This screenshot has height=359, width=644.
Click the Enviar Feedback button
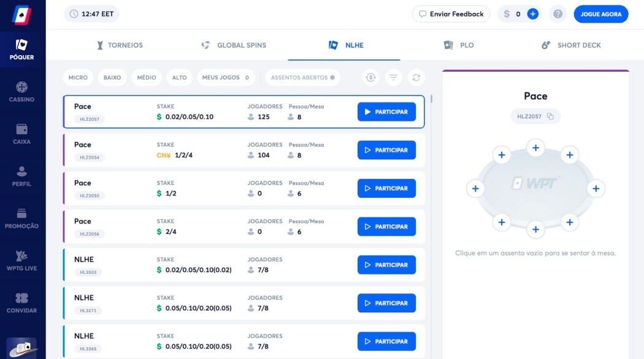[451, 14]
